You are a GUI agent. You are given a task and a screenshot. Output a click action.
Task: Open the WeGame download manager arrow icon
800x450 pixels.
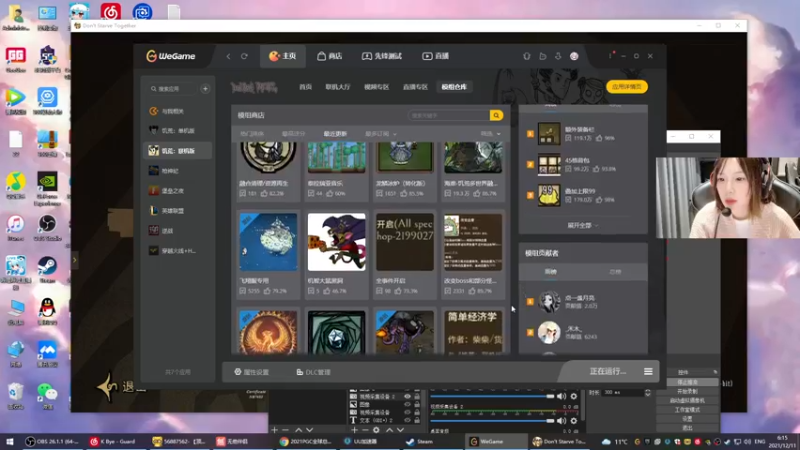coord(558,56)
